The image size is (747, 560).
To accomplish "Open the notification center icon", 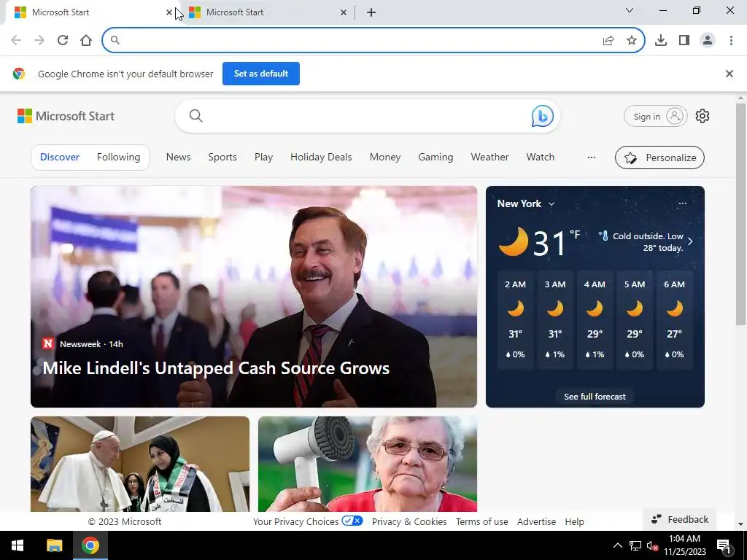I will [x=724, y=545].
